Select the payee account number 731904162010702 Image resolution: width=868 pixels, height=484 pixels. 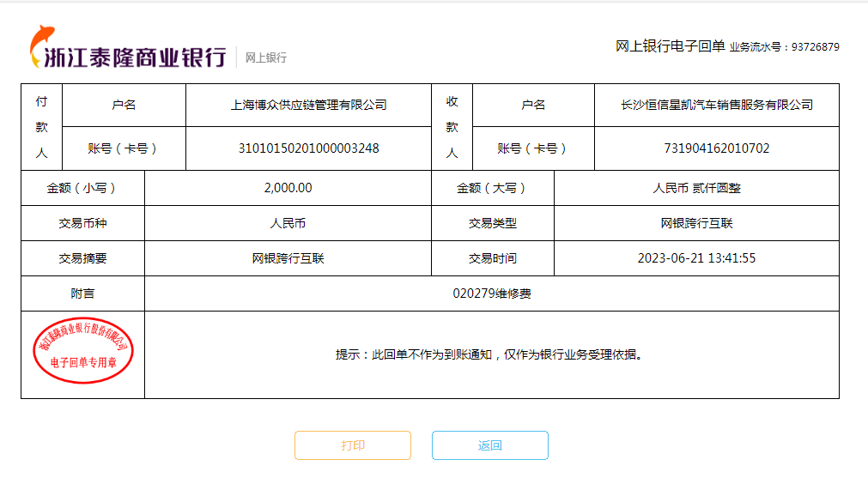point(716,148)
